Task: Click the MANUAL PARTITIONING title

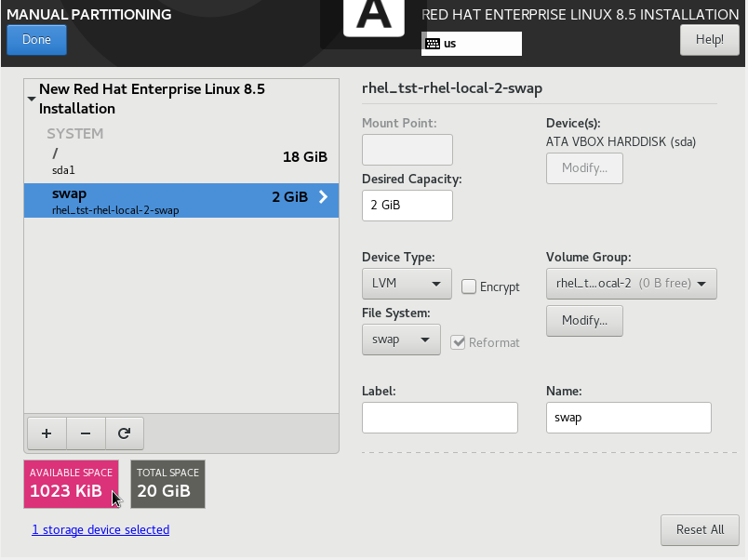Action: [x=89, y=14]
